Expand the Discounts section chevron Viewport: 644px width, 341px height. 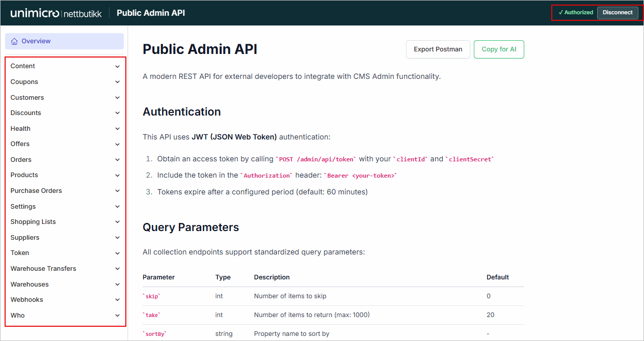[x=117, y=113]
